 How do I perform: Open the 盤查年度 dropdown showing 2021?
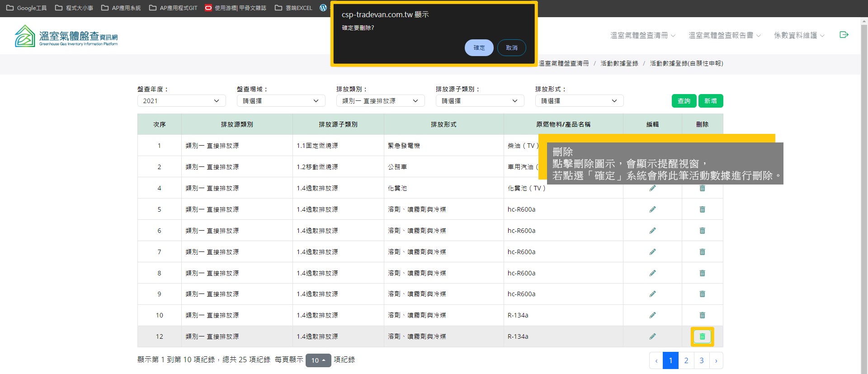(181, 101)
